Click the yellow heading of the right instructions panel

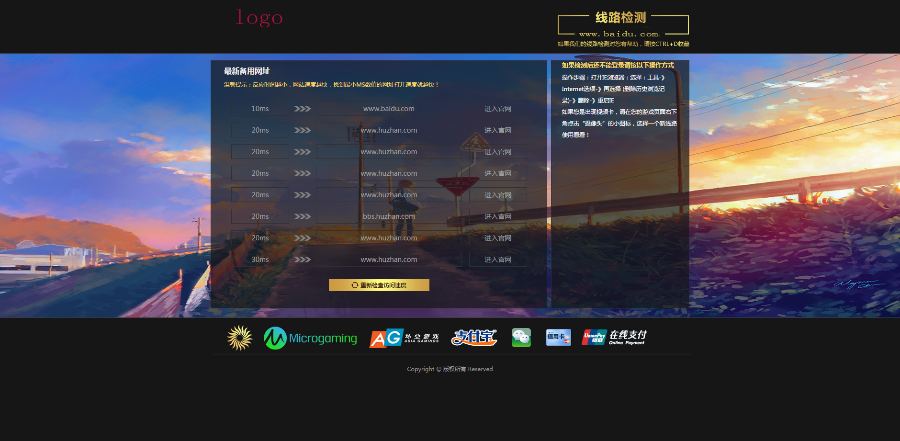click(618, 65)
